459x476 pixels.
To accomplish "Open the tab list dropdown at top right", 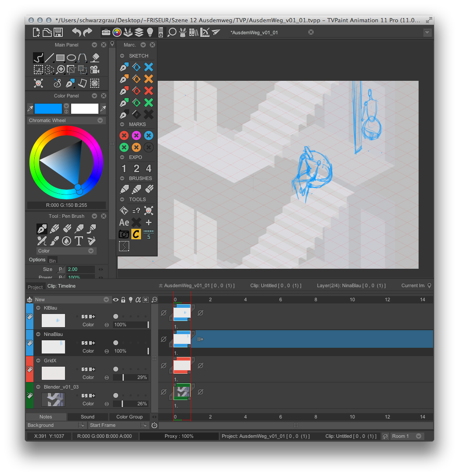I will (x=427, y=32).
